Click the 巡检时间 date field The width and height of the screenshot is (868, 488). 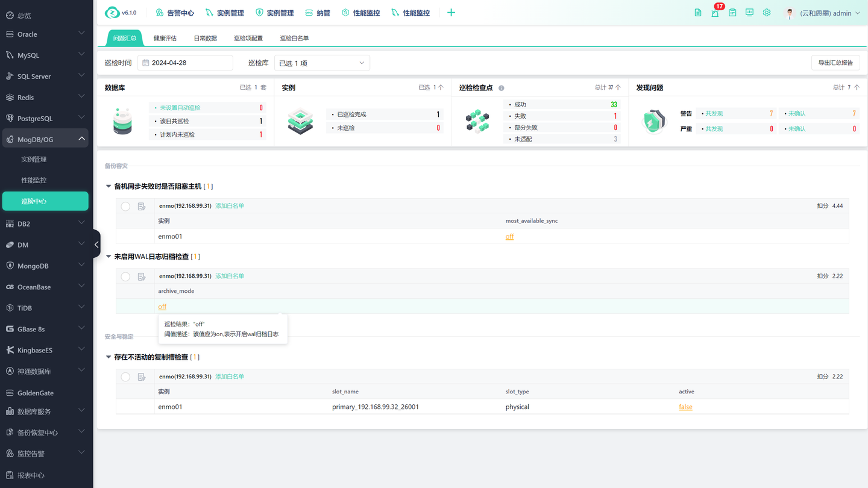[x=185, y=63]
